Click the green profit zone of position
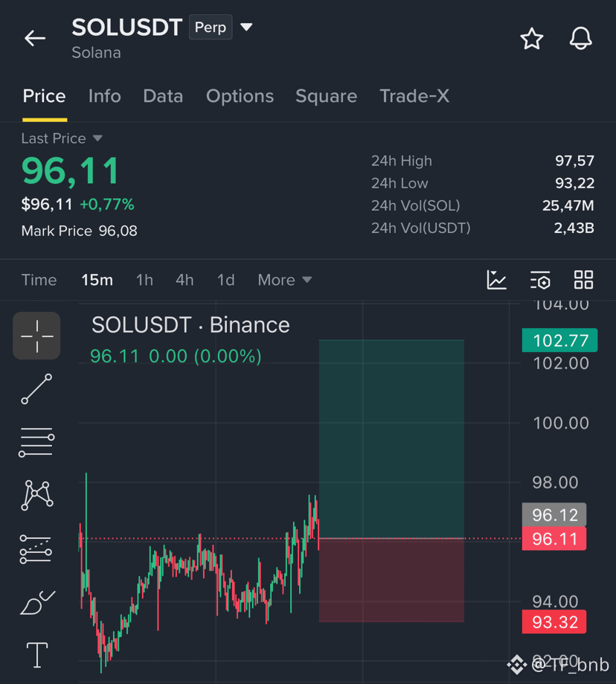Image resolution: width=616 pixels, height=684 pixels. pos(391,439)
